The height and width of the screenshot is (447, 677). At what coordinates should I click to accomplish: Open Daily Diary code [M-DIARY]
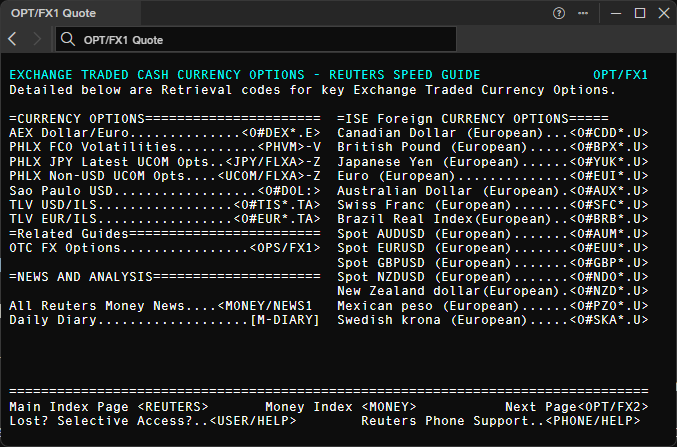click(285, 320)
